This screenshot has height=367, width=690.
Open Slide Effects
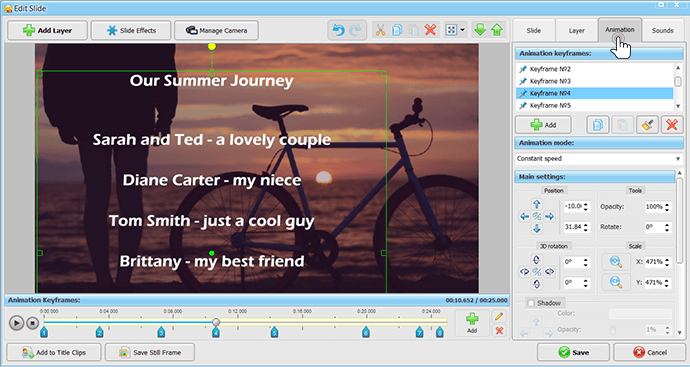click(x=131, y=30)
